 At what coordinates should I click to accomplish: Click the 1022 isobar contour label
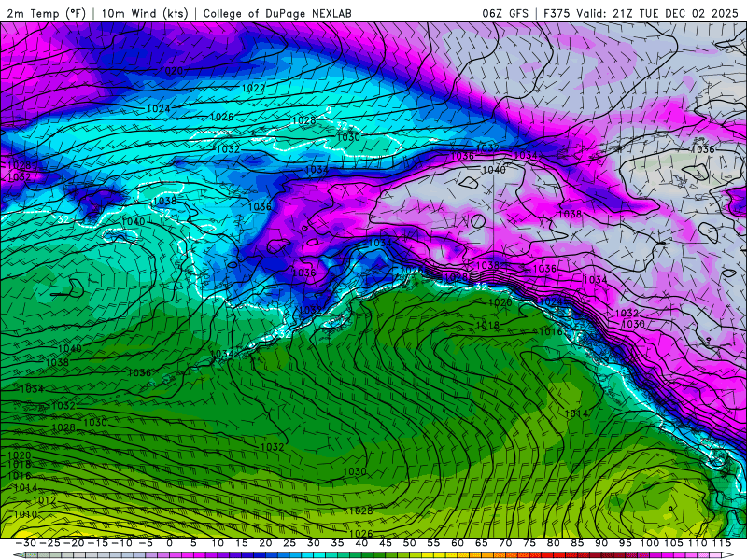tap(253, 88)
